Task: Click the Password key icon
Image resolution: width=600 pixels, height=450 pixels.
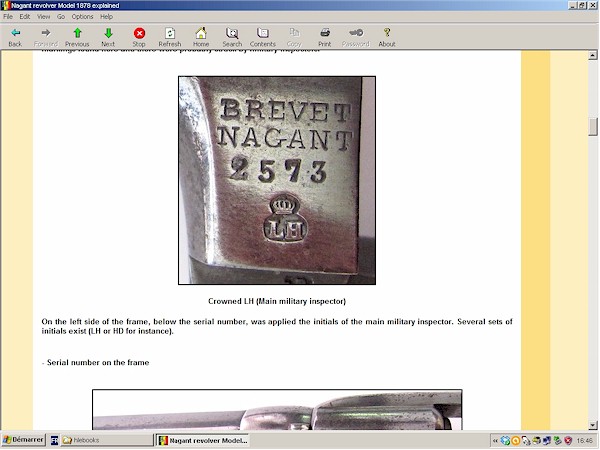Action: [356, 37]
